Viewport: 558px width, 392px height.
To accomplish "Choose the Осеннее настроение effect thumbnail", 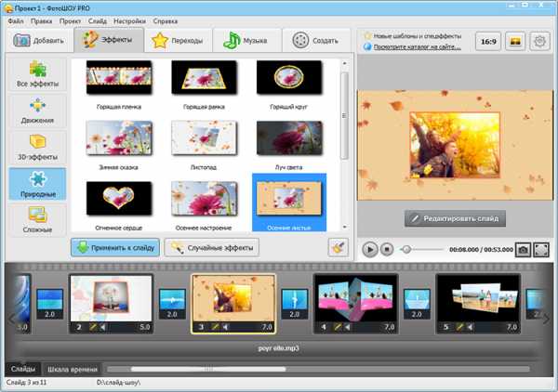I will coord(204,198).
